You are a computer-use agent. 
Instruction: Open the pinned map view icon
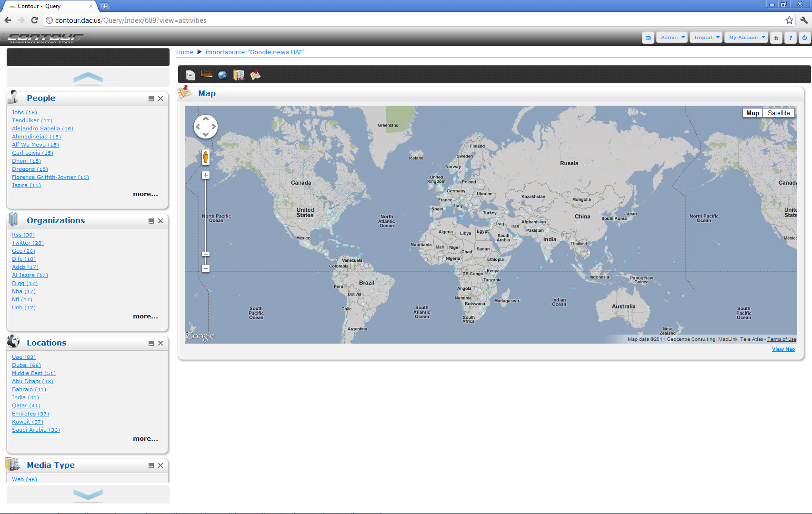click(255, 75)
